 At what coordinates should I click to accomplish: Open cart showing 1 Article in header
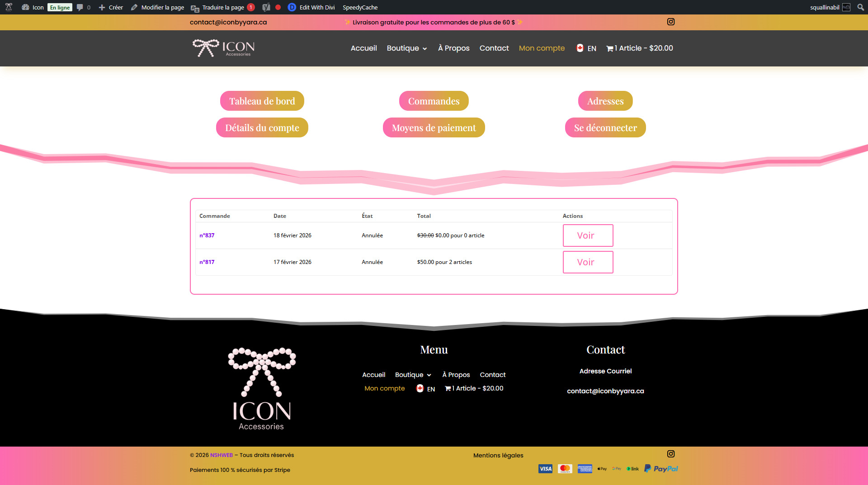coord(639,48)
